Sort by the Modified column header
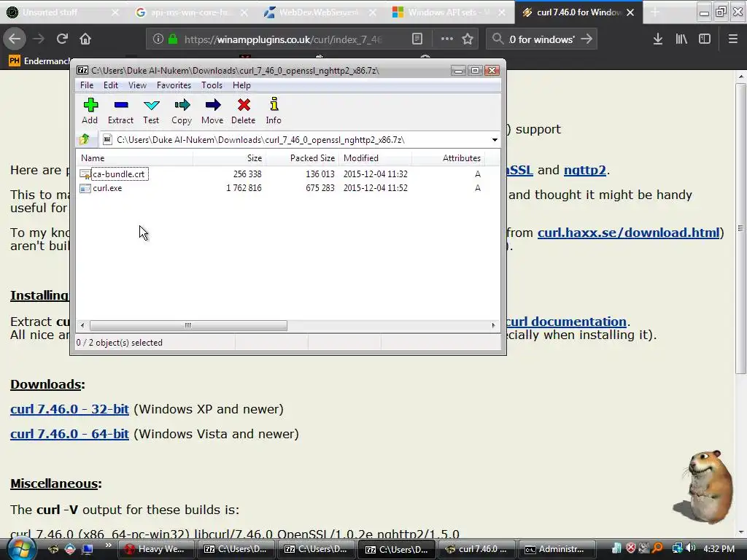 [x=376, y=158]
